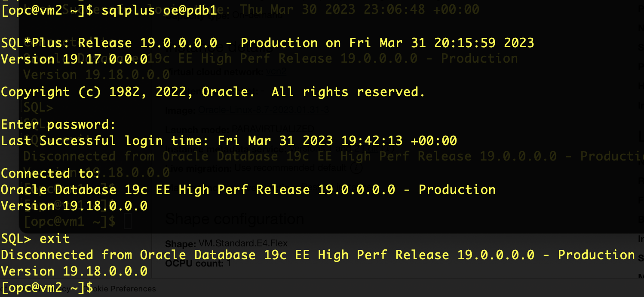Click the Last Successful login time line

pyautogui.click(x=228, y=140)
